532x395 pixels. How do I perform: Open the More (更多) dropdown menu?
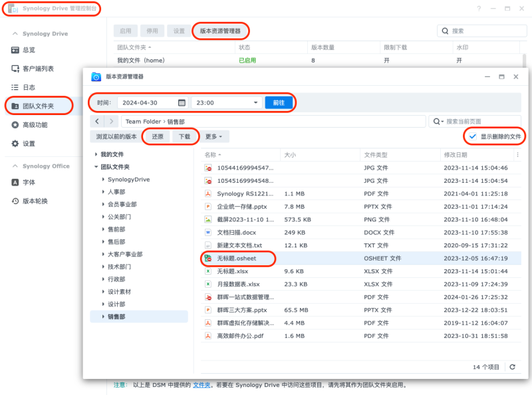213,136
